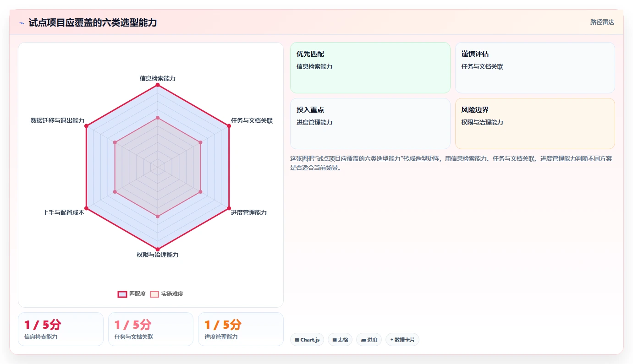Viewport: 633px width, 364px height.
Task: Click the 匹配度 point at 任务与文档关联
Action: pos(229,126)
